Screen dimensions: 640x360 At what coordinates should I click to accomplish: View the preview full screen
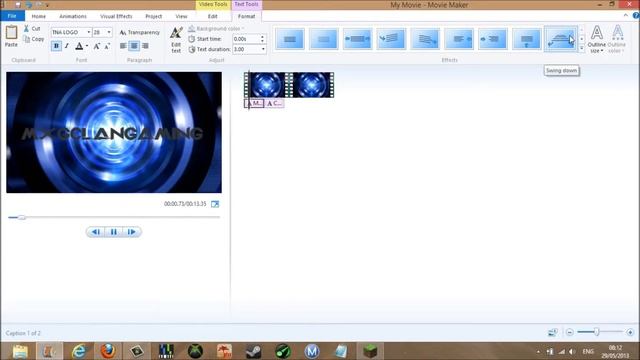coord(215,204)
